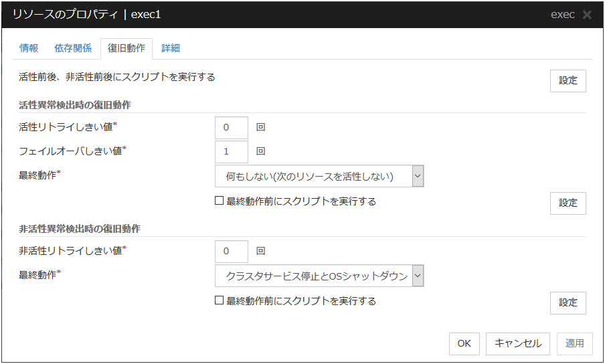This screenshot has width=605, height=364.
Task: Click 設定 button in 非活性異常検出時 section
Action: (568, 303)
